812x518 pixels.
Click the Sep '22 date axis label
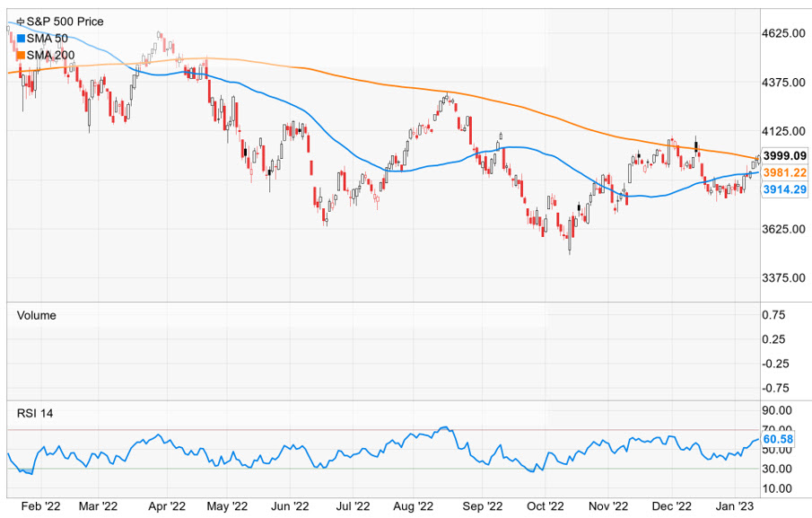pyautogui.click(x=483, y=506)
